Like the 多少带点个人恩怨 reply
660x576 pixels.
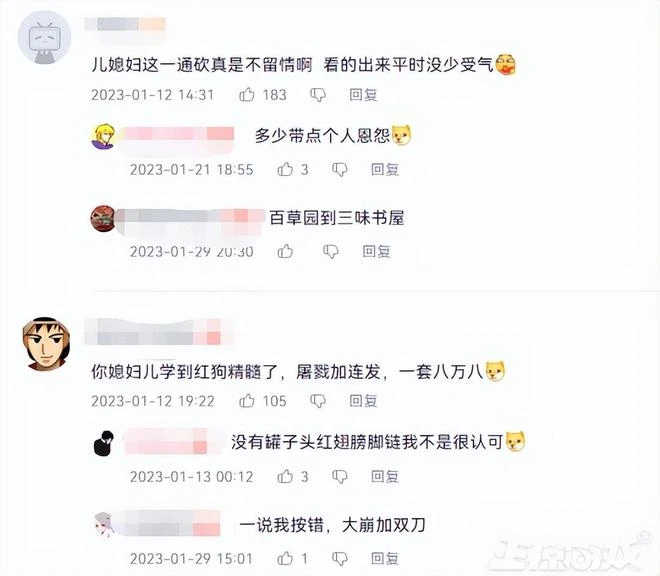pos(285,169)
